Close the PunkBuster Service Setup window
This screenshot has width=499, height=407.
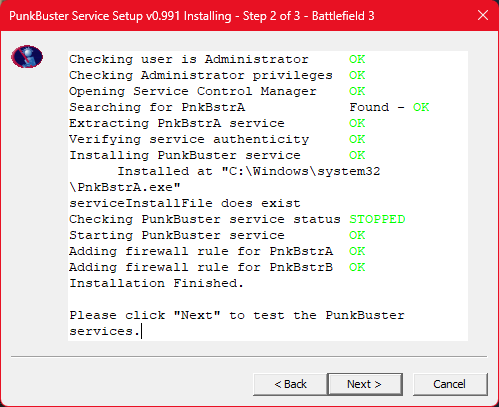click(483, 15)
